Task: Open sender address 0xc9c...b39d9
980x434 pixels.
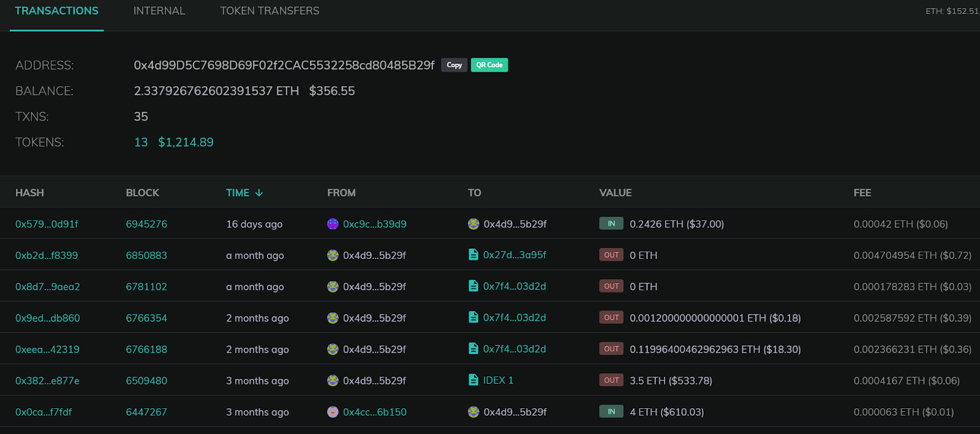Action: pos(375,224)
